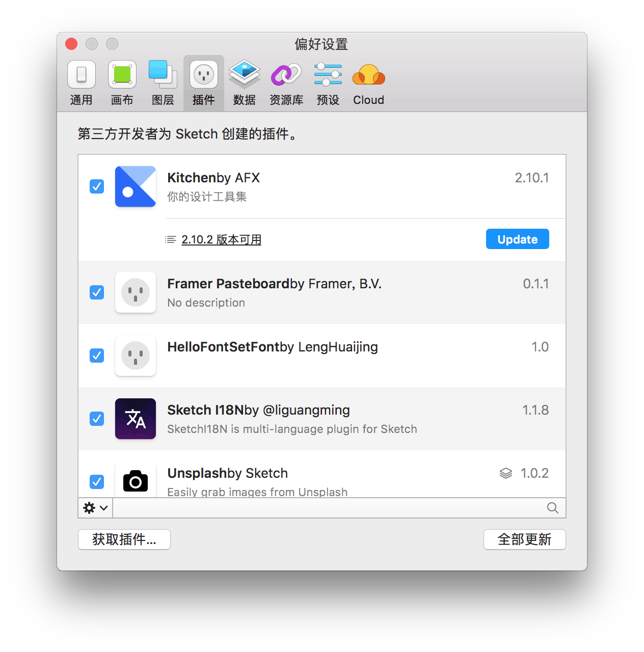Open the 画布 (Canvas) preferences tab
Viewport: 644px width, 652px height.
pyautogui.click(x=122, y=83)
